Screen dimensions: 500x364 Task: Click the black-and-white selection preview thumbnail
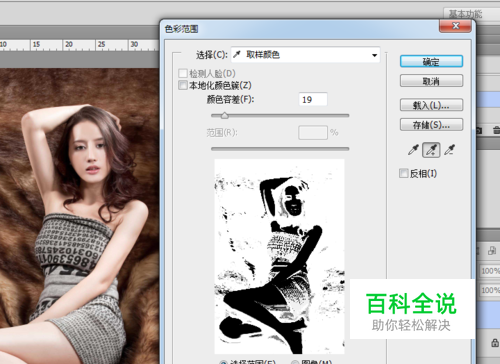[x=279, y=256]
